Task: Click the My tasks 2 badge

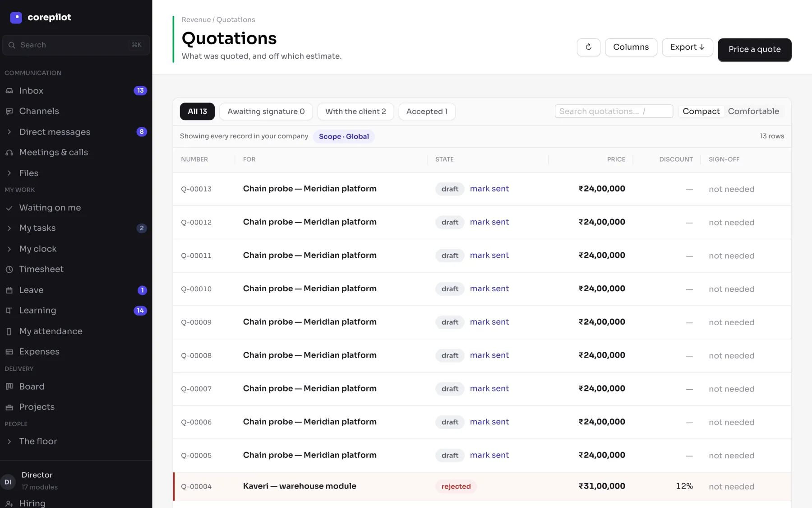Action: pos(142,228)
